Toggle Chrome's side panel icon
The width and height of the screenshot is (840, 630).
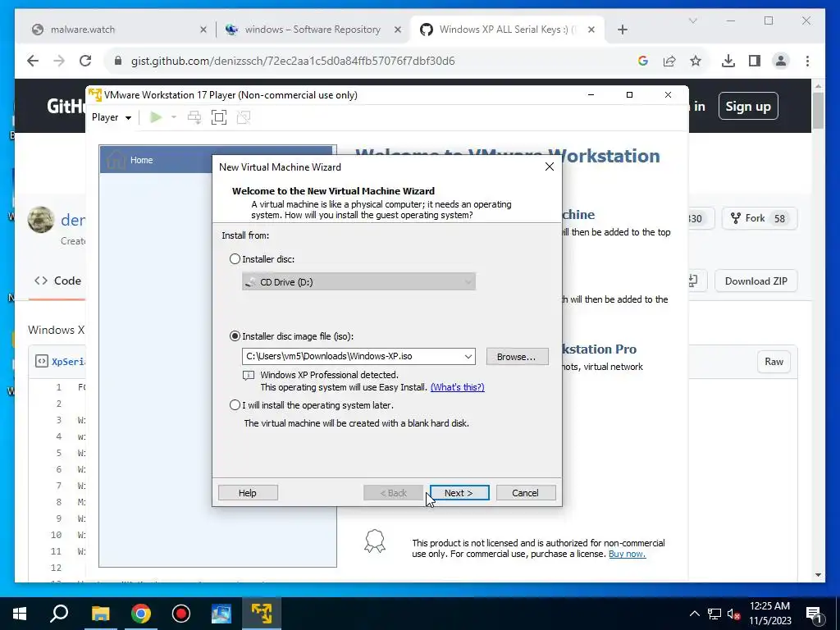tap(755, 61)
